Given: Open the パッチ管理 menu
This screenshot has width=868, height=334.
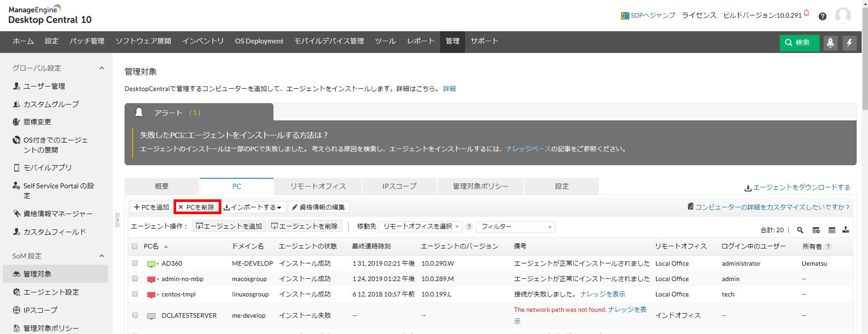Looking at the screenshot, I should click(87, 41).
